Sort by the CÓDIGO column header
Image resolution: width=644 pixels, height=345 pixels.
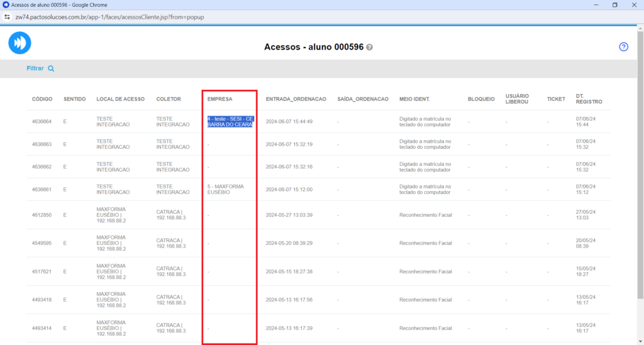click(42, 99)
